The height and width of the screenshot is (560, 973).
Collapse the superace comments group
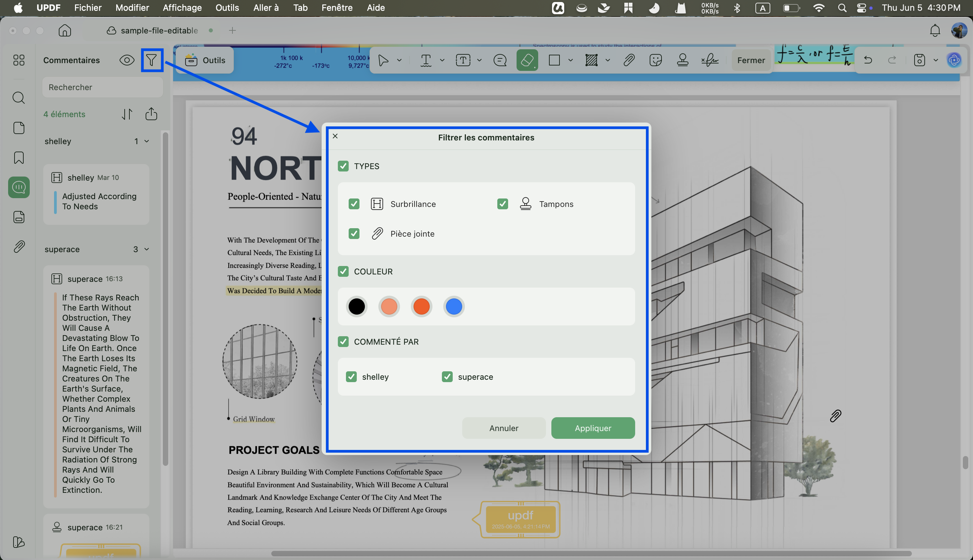pos(147,249)
